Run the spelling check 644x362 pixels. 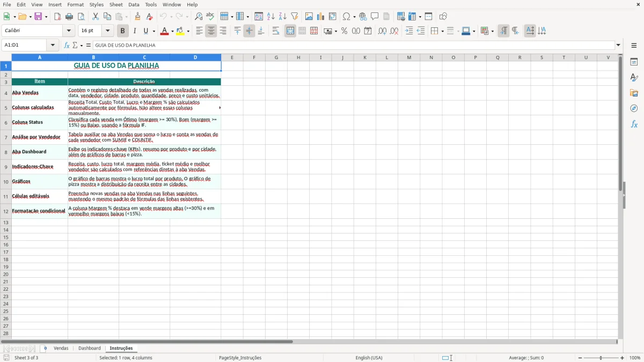[210, 17]
